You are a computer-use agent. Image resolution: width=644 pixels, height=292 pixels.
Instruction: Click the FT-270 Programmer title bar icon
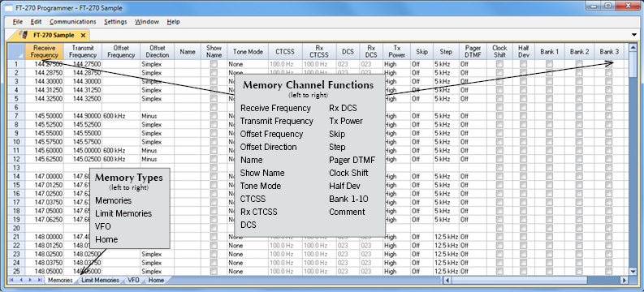7,8
